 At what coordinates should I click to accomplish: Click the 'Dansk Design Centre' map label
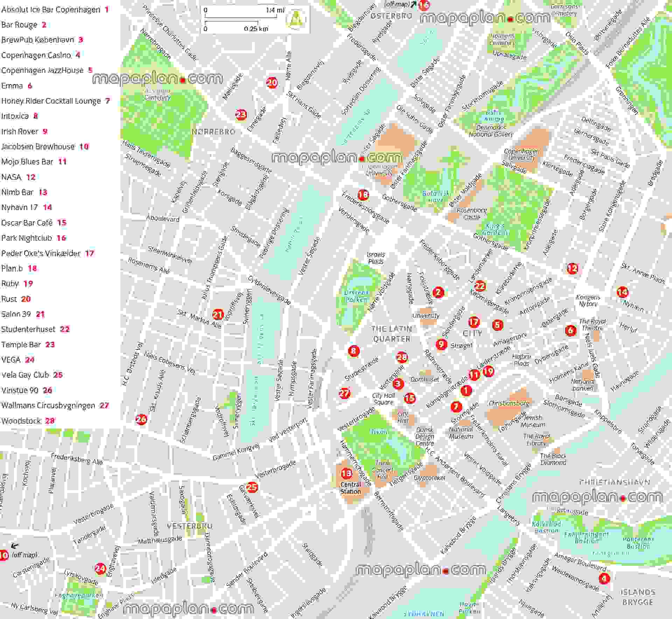[x=425, y=436]
